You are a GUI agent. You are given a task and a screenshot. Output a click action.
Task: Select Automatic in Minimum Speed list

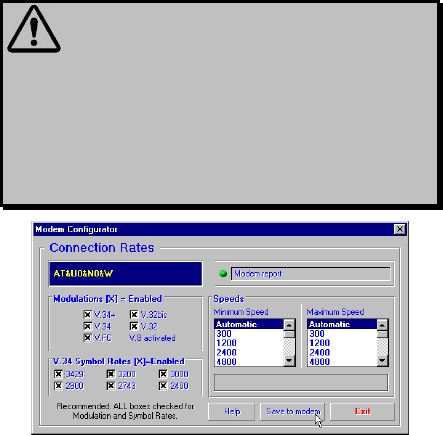tap(249, 324)
